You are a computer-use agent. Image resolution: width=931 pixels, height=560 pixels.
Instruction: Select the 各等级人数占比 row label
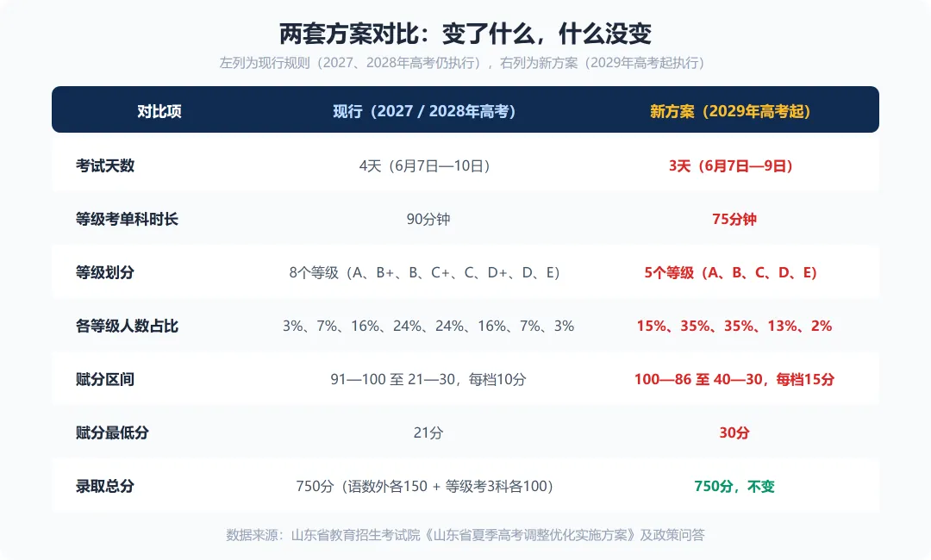coord(127,326)
